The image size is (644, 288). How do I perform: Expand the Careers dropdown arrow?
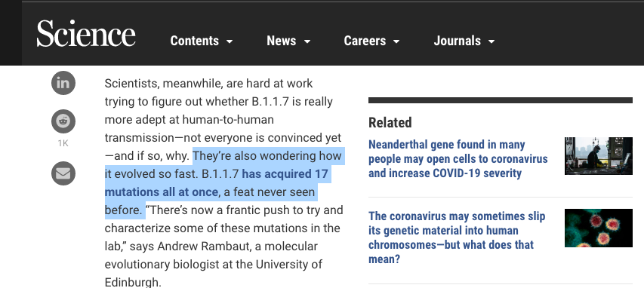click(396, 41)
